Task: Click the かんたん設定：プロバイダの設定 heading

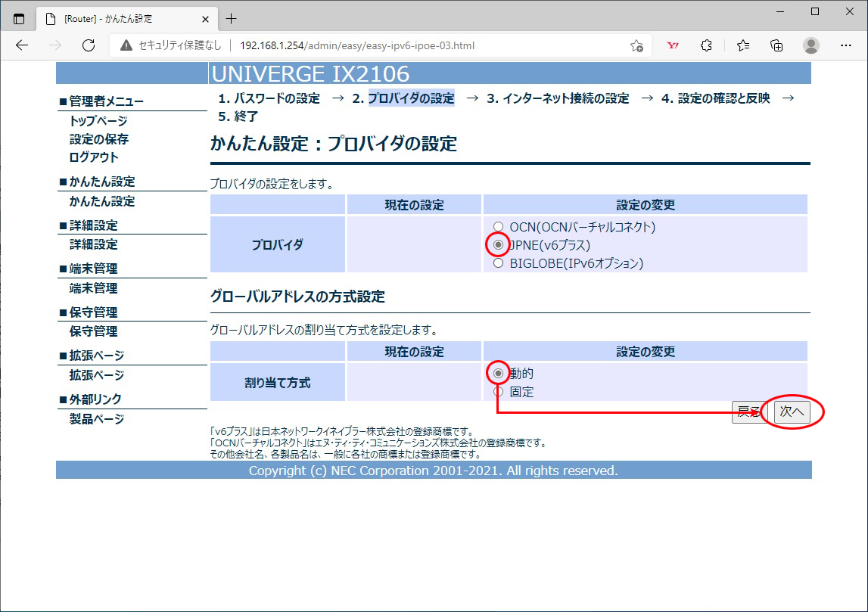Action: [334, 144]
